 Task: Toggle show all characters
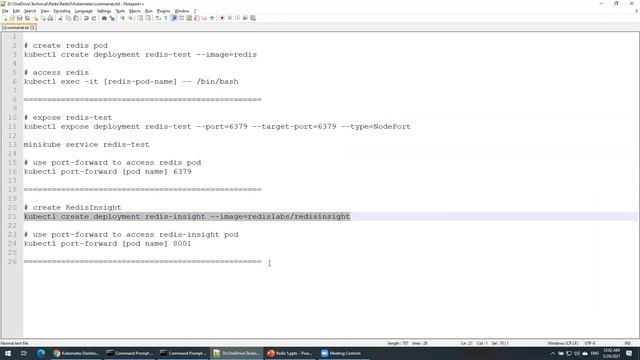(x=166, y=18)
